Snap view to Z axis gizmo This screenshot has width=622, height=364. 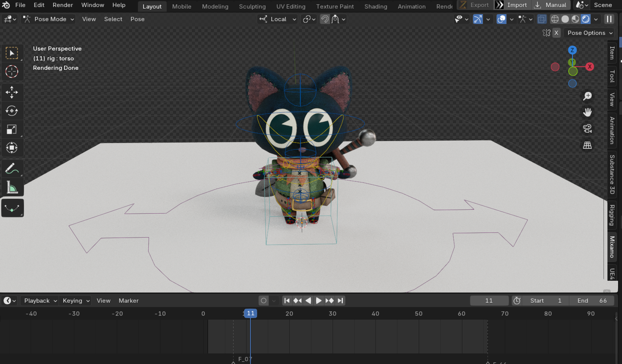pos(572,50)
